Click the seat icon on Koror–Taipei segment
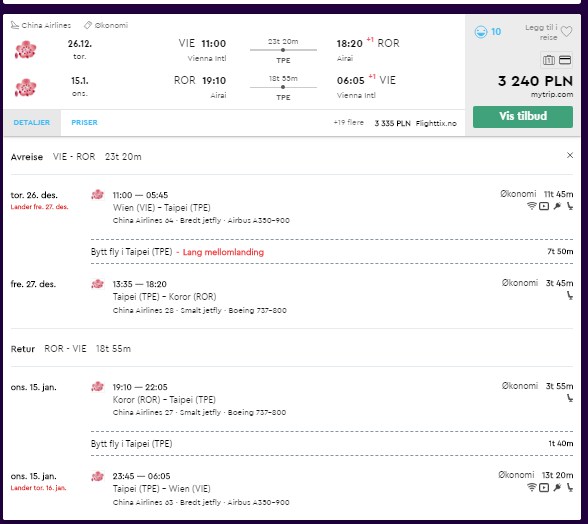Viewport: 588px width, 524px height. point(570,398)
